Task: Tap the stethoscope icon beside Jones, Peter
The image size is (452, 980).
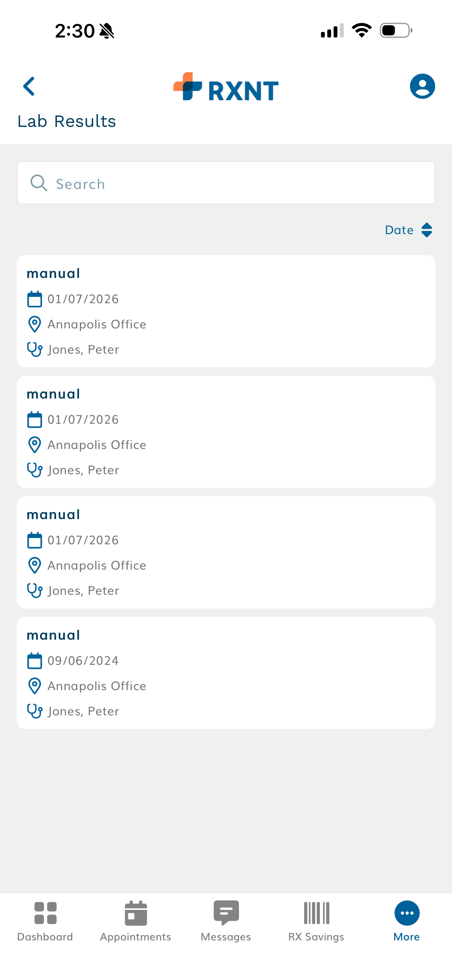Action: coord(35,349)
